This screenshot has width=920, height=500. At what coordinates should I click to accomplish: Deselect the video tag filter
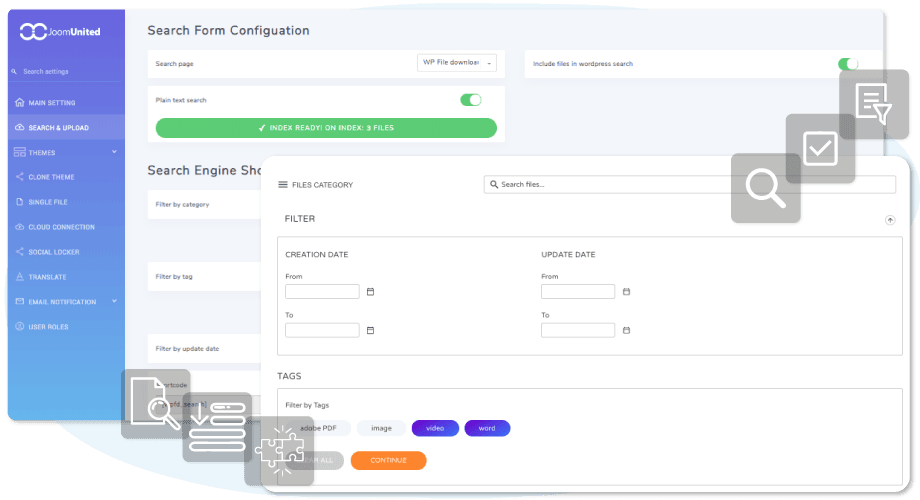[x=435, y=428]
